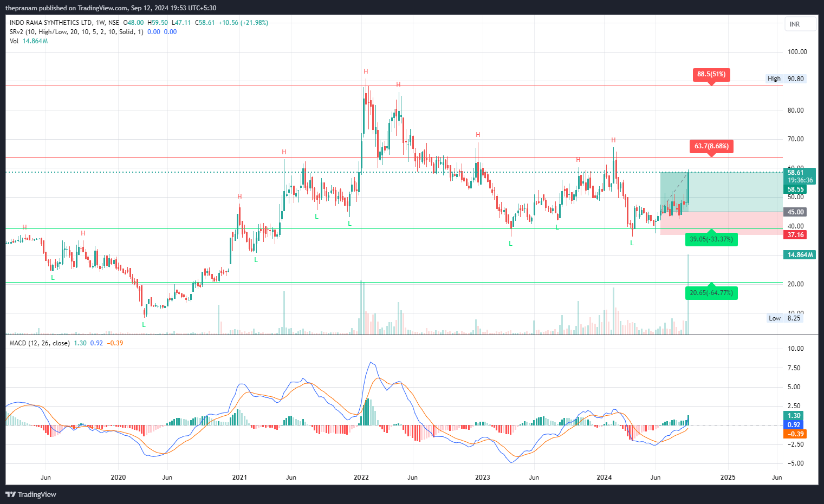Select the MACD (12, 26, close) legend
Viewport: 824px width, 504px height.
pyautogui.click(x=40, y=343)
